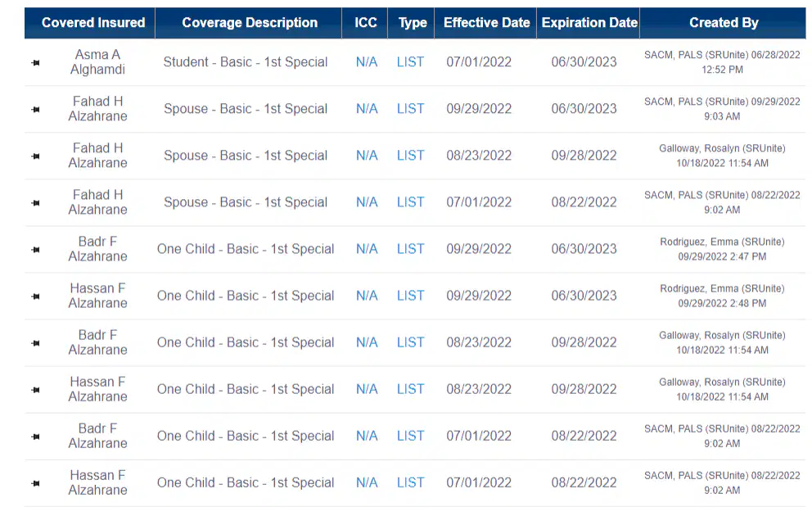Sort by the Expiration Date column header

pos(589,23)
